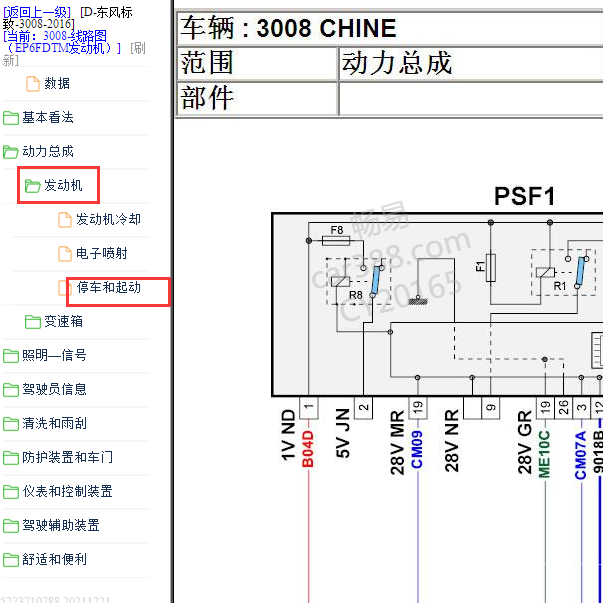Click the 车辆 : 3008 CHINE header cell

coord(390,28)
